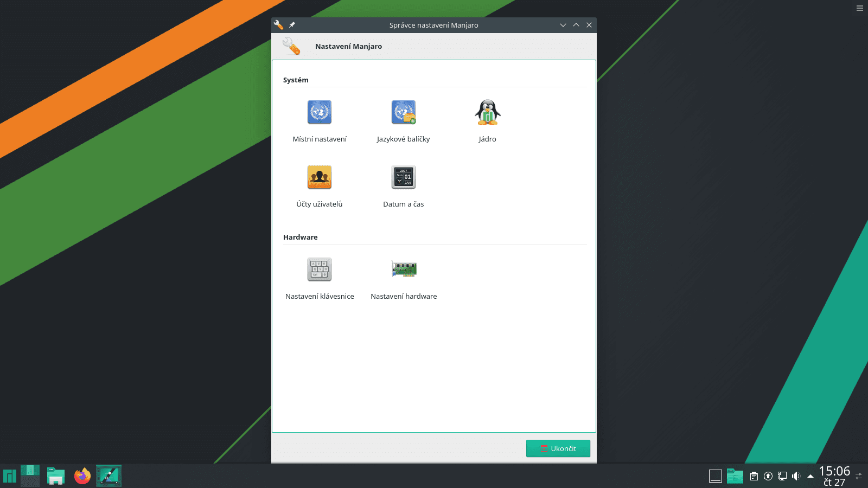Screen dimensions: 868x488
Task: Open the desktop hamburger toolbox menu
Action: pos(860,8)
